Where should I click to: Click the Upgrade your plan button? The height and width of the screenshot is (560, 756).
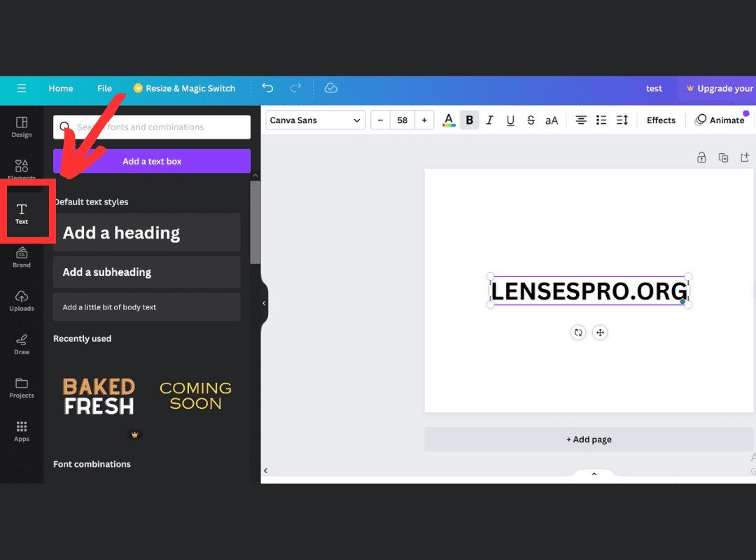[x=719, y=88]
